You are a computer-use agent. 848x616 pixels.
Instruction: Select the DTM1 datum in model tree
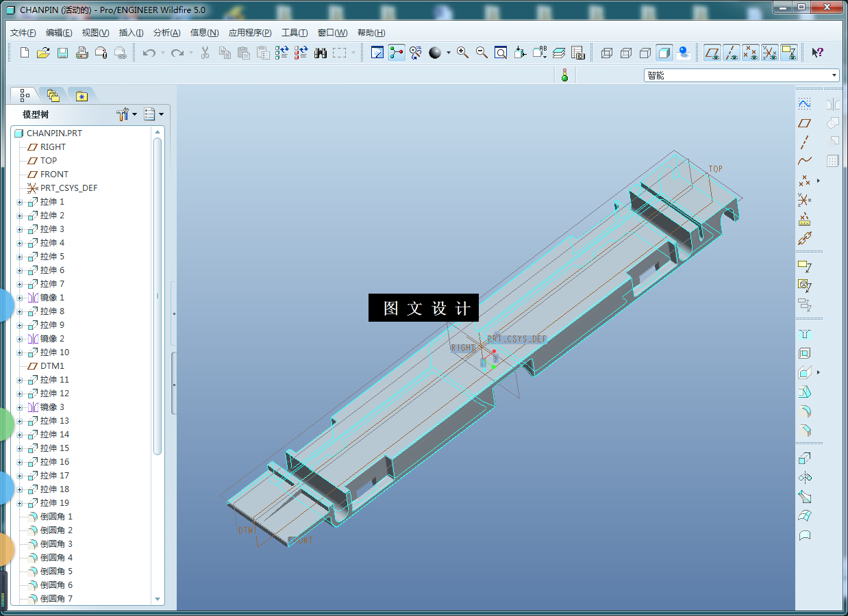pyautogui.click(x=51, y=366)
